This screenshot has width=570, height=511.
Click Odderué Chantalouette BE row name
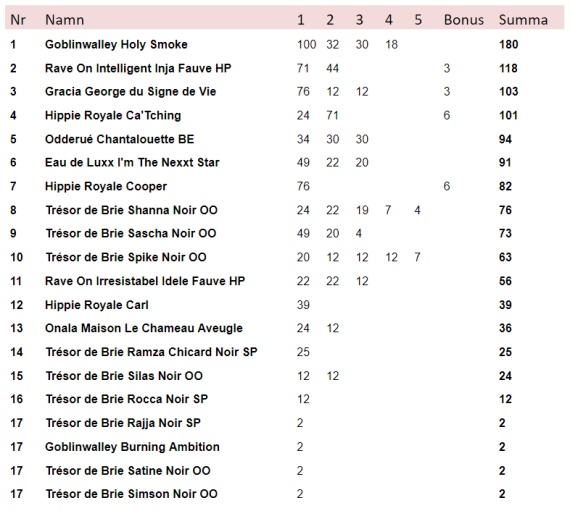point(120,139)
